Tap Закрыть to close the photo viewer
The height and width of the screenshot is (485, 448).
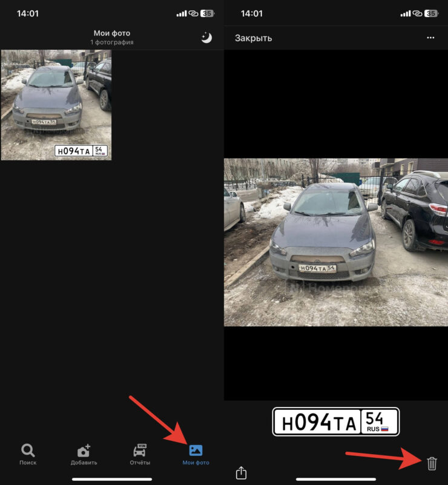coord(253,38)
